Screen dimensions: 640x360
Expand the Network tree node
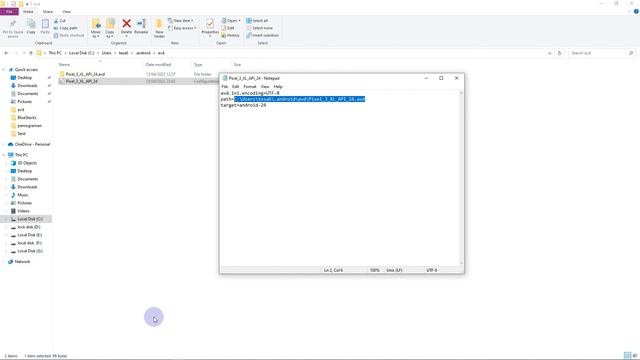point(4,262)
